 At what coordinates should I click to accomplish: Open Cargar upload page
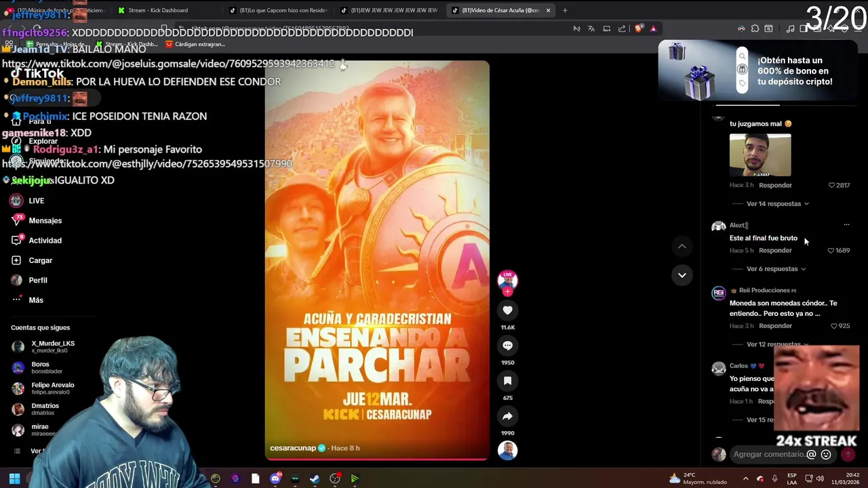(x=32, y=260)
